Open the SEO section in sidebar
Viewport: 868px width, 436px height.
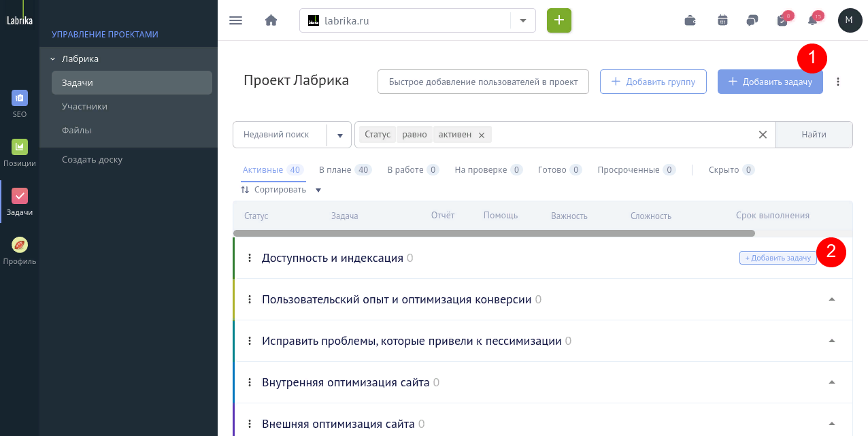[20, 104]
